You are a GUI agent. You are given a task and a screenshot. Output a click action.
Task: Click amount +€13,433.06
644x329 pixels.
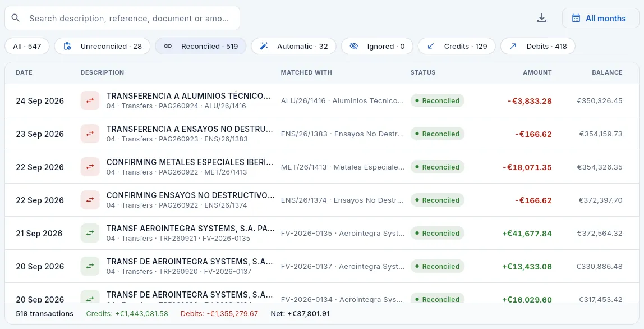click(527, 267)
